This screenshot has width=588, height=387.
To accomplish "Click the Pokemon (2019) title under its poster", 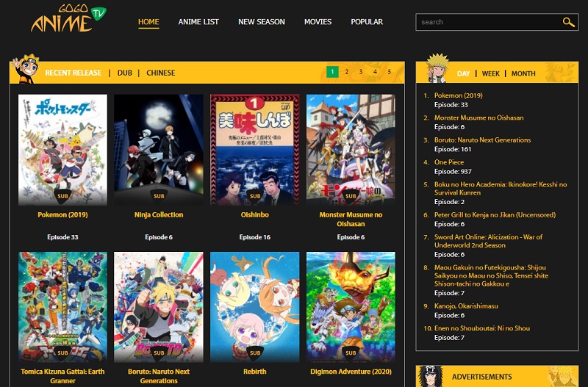I will tap(62, 214).
